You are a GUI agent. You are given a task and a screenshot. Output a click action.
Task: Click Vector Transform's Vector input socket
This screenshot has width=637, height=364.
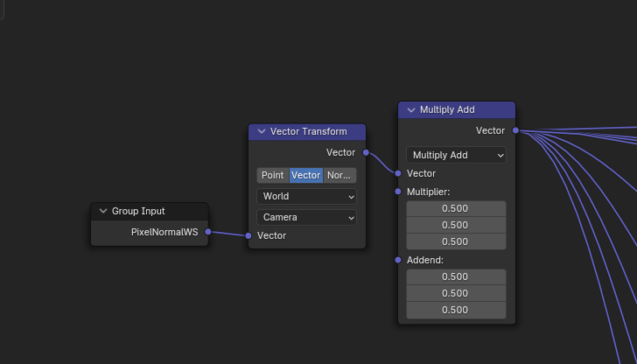tap(248, 235)
